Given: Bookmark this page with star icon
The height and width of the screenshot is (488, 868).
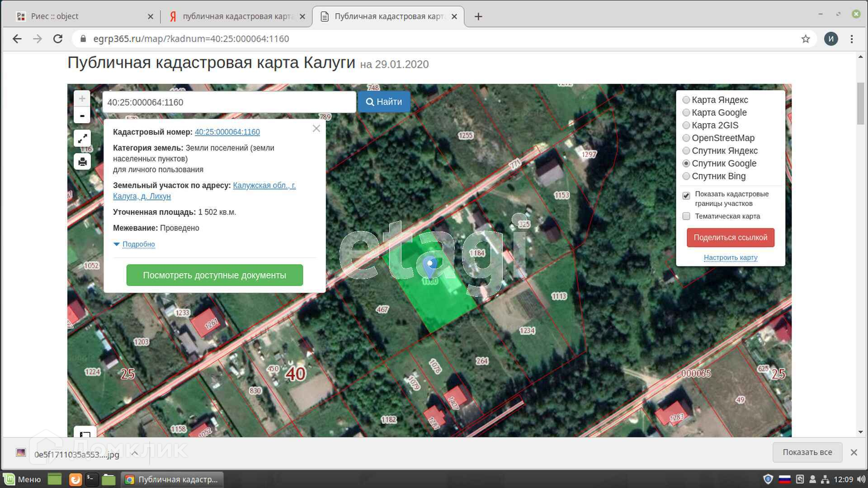Looking at the screenshot, I should pyautogui.click(x=805, y=39).
